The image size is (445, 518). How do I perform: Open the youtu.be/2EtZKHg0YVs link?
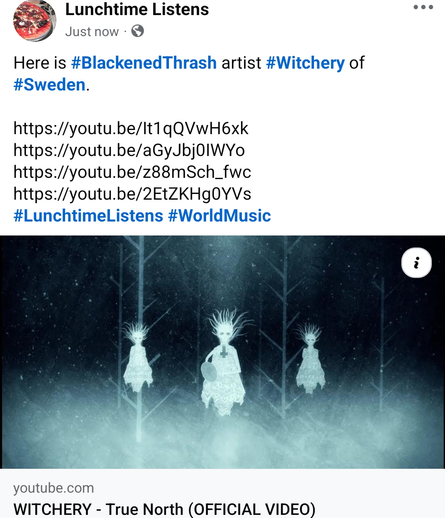tap(132, 194)
